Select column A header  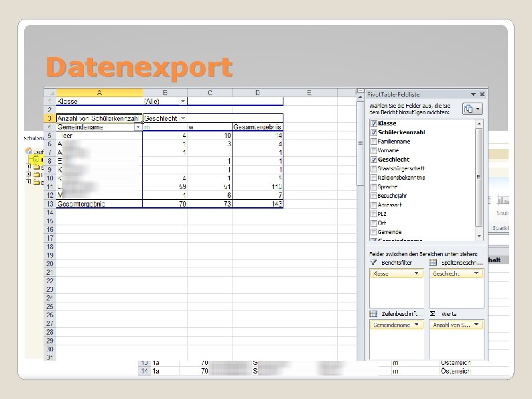pyautogui.click(x=99, y=93)
